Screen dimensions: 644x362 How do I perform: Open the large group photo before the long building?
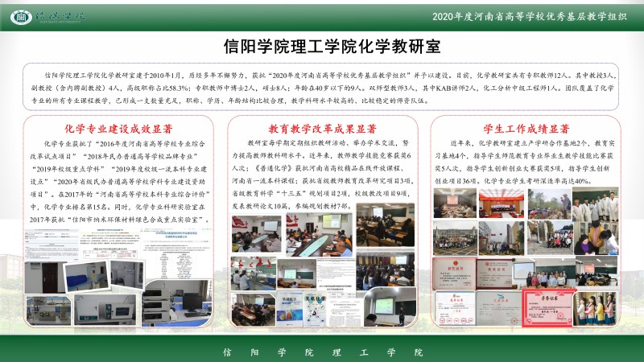(456, 238)
